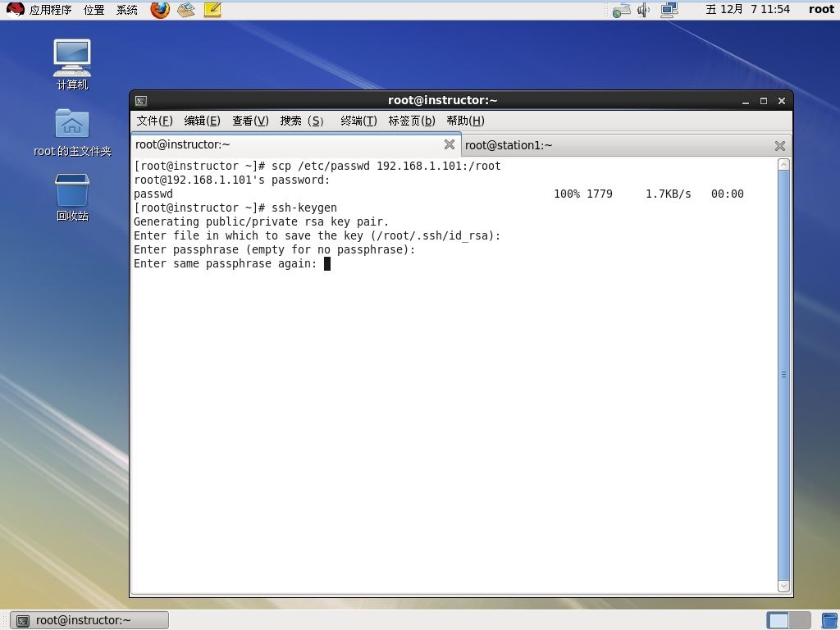
Task: Click 'Enter file in which to save' line
Action: click(317, 235)
